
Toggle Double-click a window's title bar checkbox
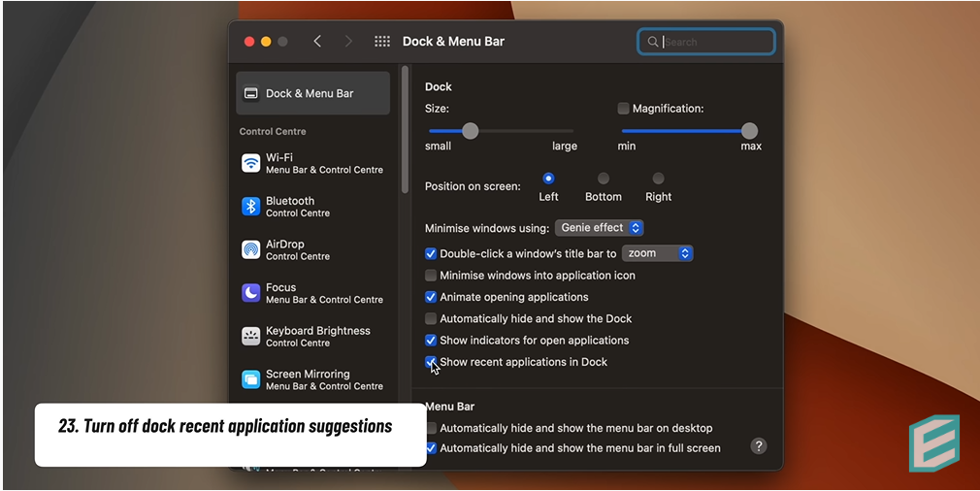click(431, 253)
